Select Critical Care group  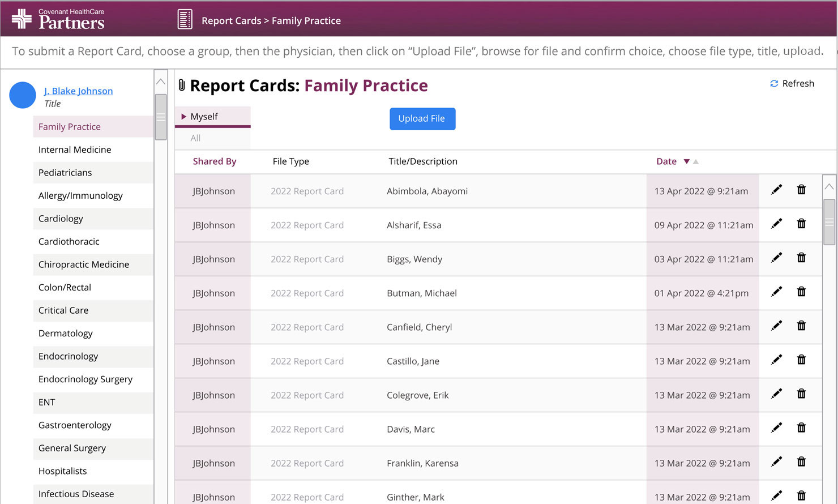click(x=93, y=310)
